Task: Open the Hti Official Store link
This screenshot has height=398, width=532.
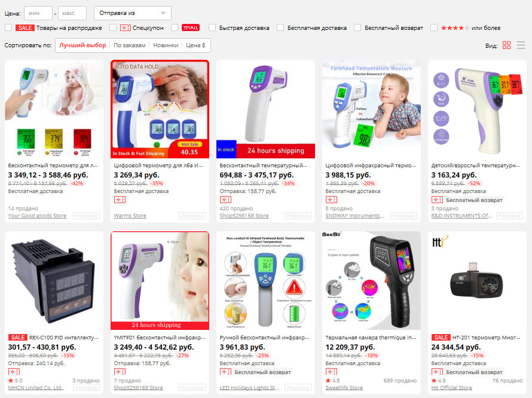Action: pos(451,387)
